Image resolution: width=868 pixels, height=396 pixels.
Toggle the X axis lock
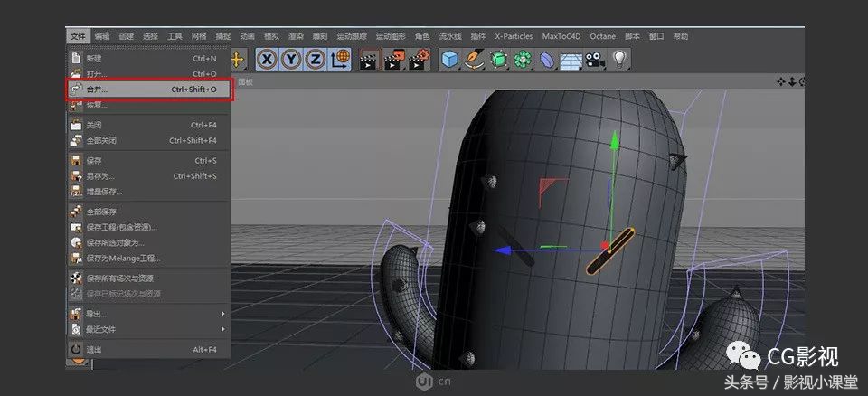[x=267, y=60]
